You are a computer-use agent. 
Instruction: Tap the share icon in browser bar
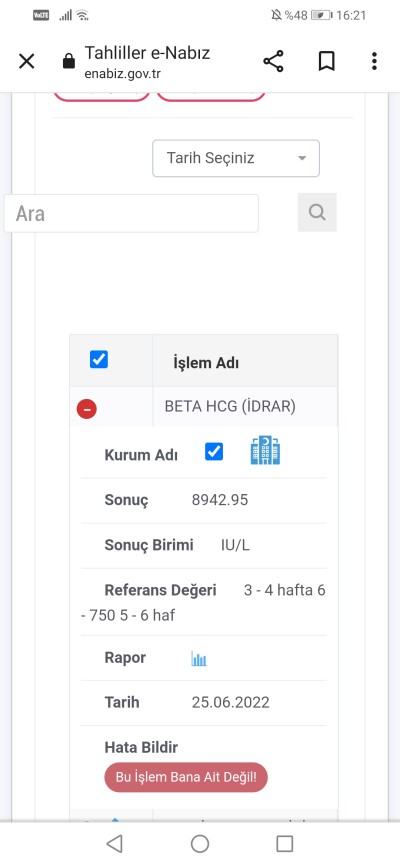pyautogui.click(x=273, y=61)
